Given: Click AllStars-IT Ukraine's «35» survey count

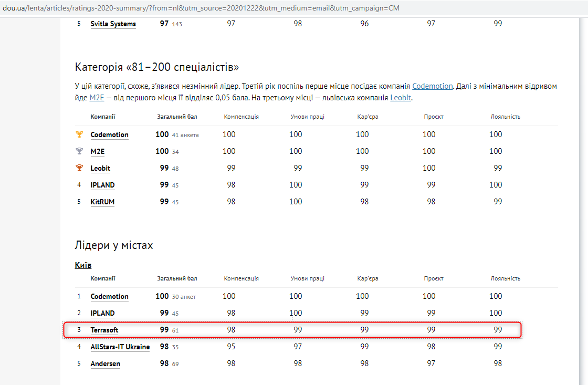Looking at the screenshot, I should (x=175, y=348).
